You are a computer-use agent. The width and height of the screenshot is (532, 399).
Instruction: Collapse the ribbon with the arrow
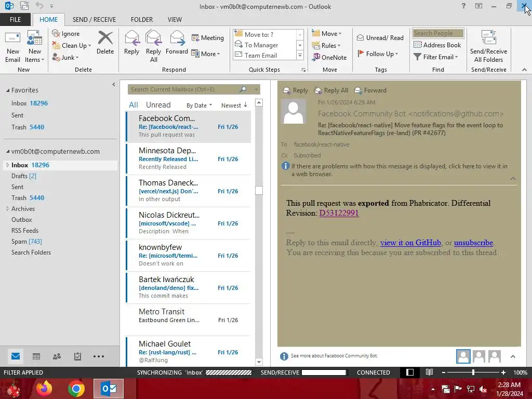coord(524,70)
